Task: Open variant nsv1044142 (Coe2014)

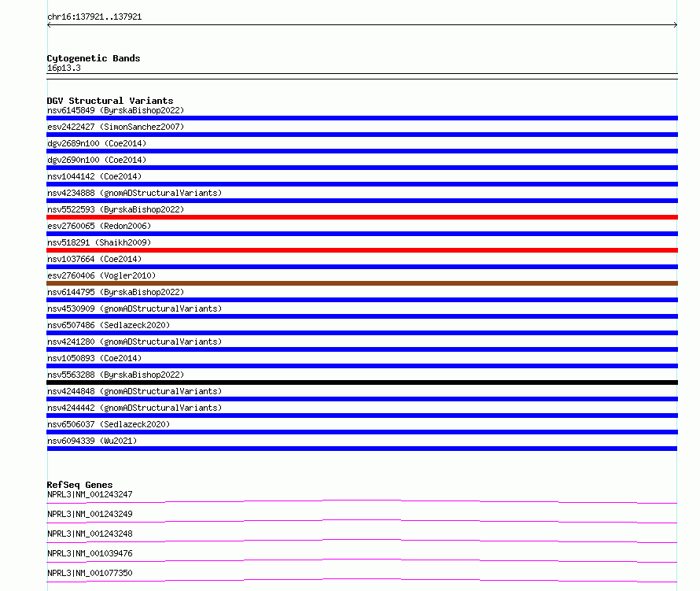Action: (94, 176)
